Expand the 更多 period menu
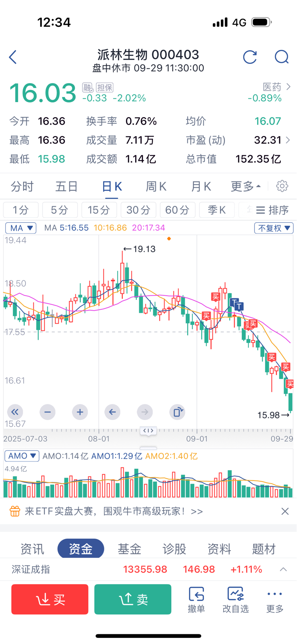This screenshot has height=644, width=297. click(246, 186)
